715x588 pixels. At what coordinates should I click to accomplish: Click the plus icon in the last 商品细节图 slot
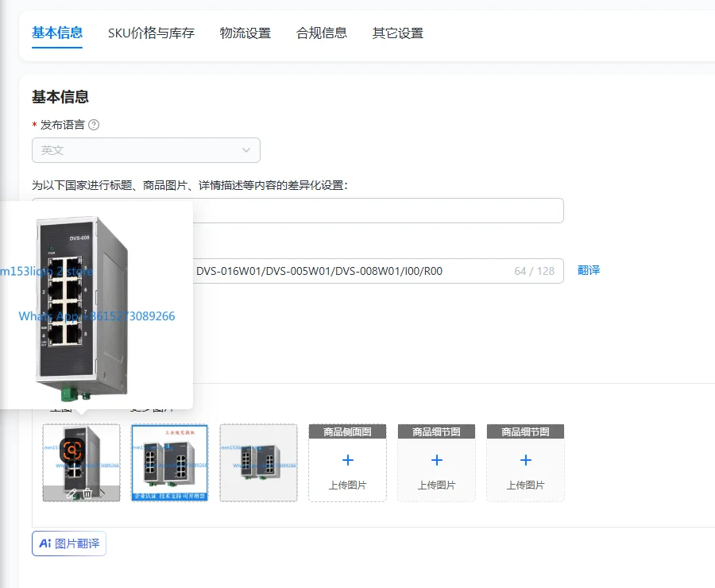point(525,460)
